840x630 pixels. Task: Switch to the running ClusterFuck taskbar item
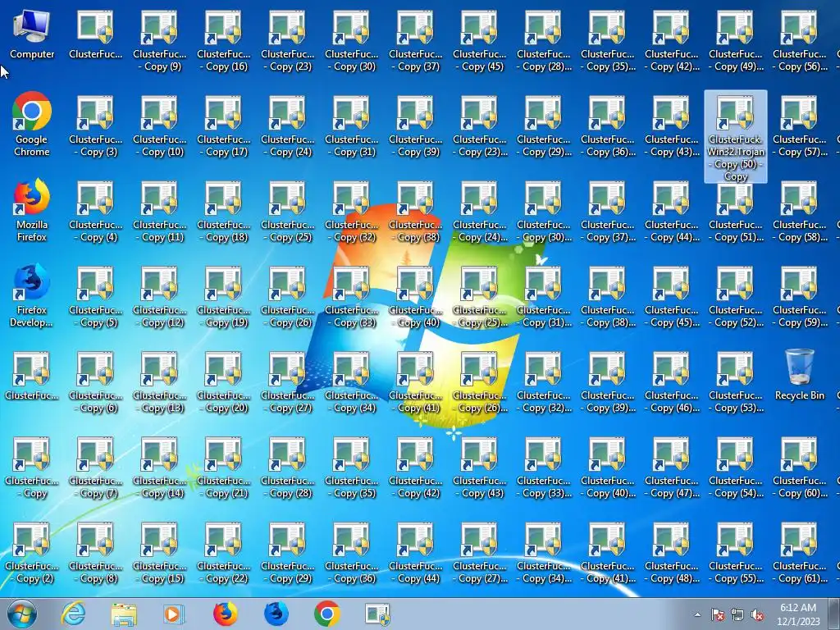click(377, 614)
